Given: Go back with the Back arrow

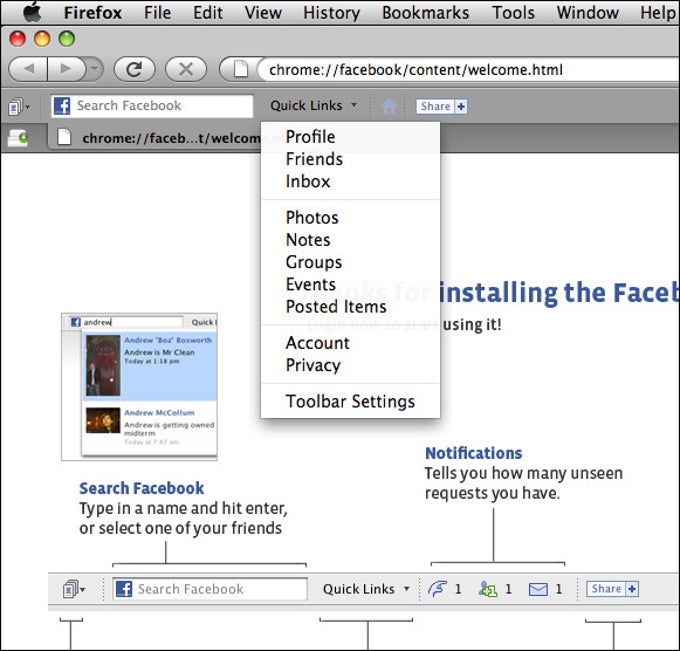Looking at the screenshot, I should (28, 69).
